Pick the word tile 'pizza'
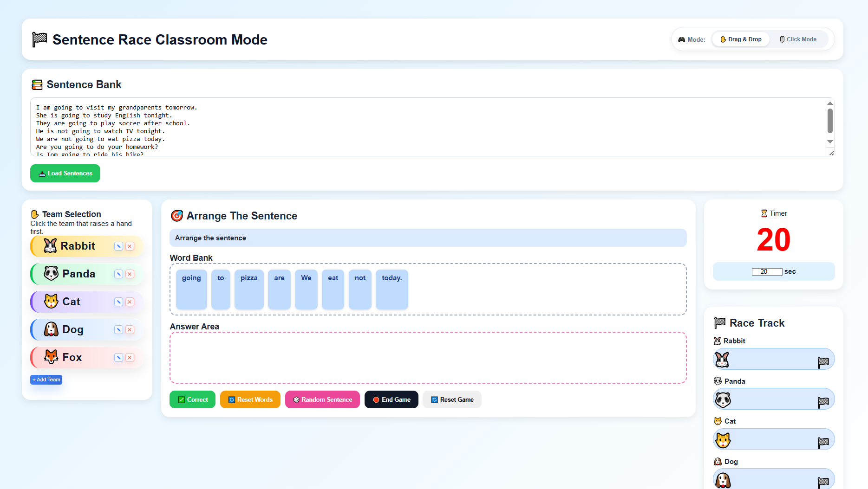The width and height of the screenshot is (868, 489). (x=249, y=290)
